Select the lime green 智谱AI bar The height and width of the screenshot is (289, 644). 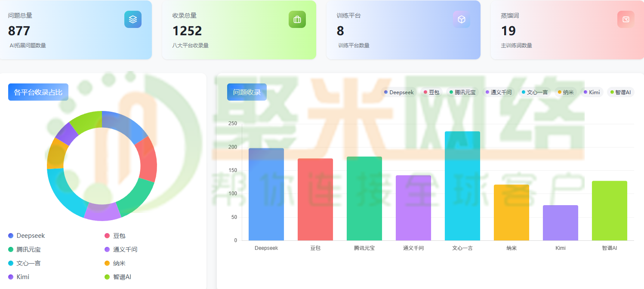(610, 211)
